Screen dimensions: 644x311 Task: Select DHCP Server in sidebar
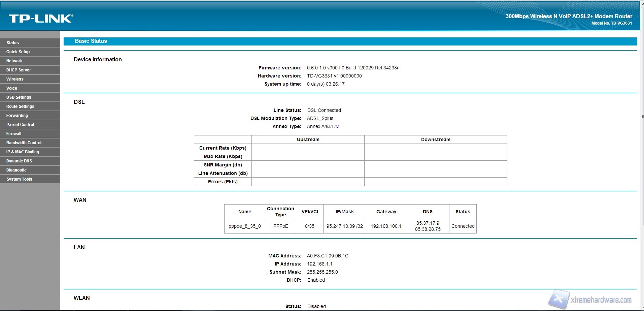pos(19,70)
